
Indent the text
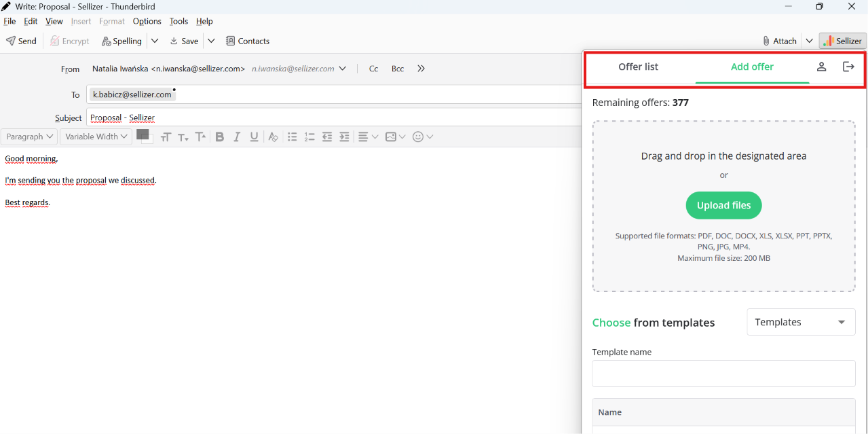click(345, 137)
